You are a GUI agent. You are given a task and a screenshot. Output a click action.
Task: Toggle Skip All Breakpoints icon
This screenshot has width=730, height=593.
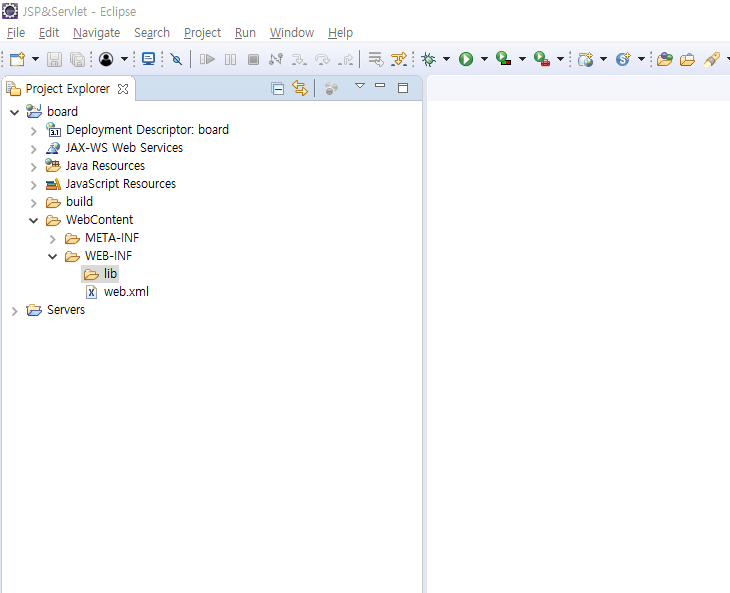tap(176, 59)
